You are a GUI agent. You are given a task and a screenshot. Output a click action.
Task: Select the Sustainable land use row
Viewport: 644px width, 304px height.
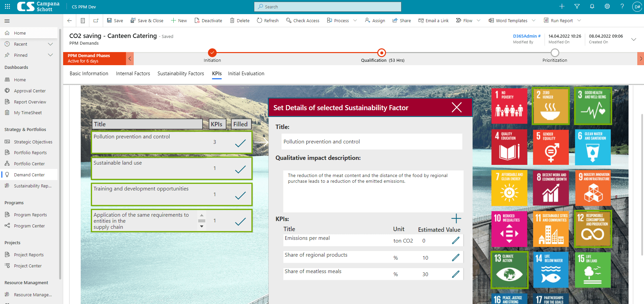click(x=172, y=168)
